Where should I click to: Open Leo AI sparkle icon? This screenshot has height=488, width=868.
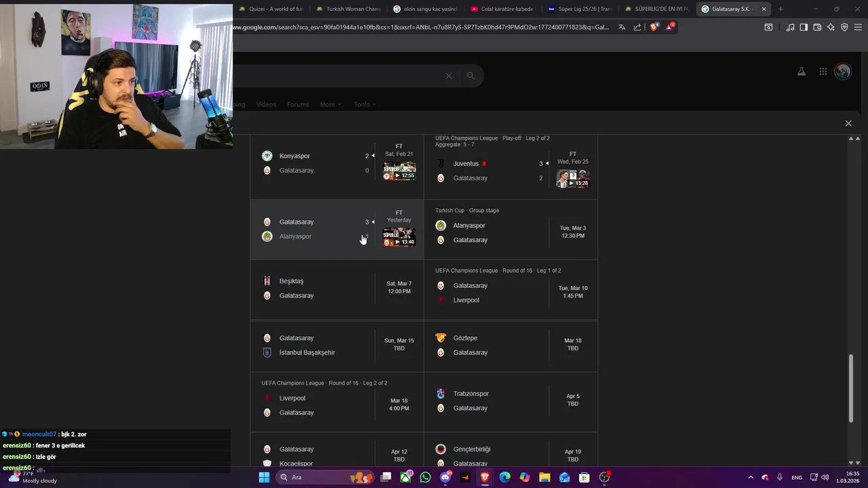[831, 27]
